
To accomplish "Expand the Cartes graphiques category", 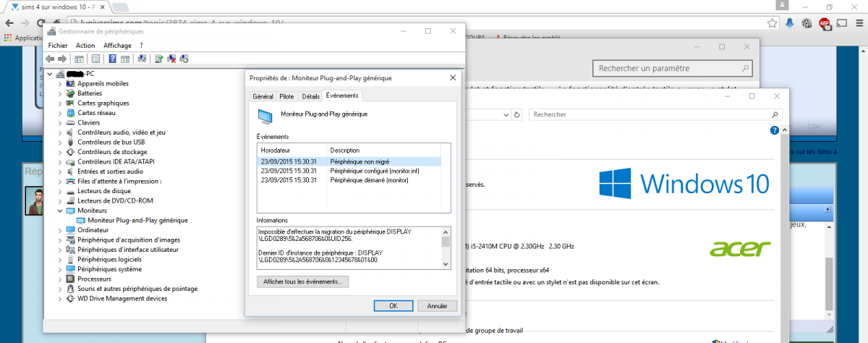I will 59,103.
